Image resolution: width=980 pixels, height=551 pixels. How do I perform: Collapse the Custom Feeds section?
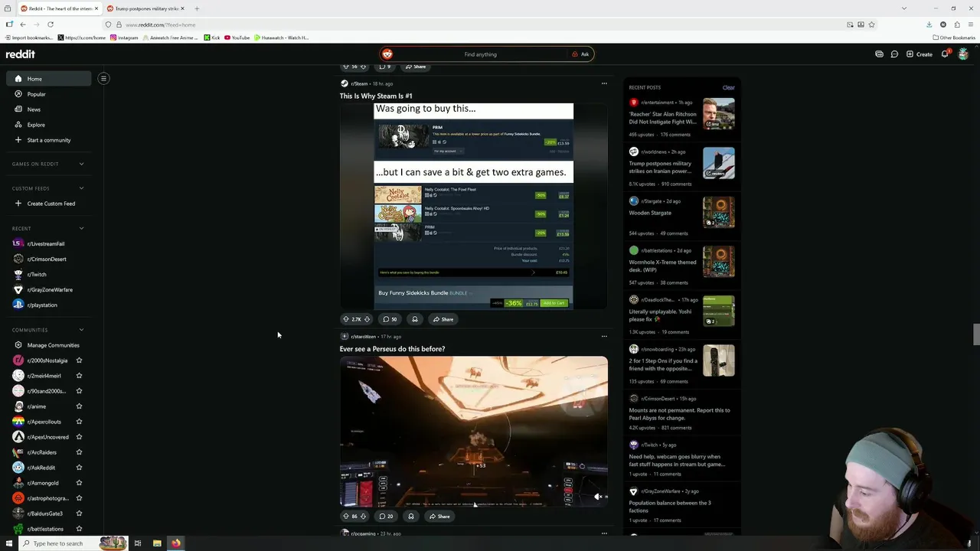pyautogui.click(x=81, y=188)
